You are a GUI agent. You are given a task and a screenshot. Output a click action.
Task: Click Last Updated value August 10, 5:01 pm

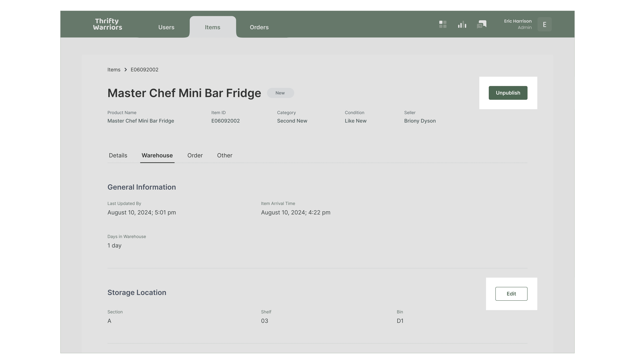click(x=142, y=212)
